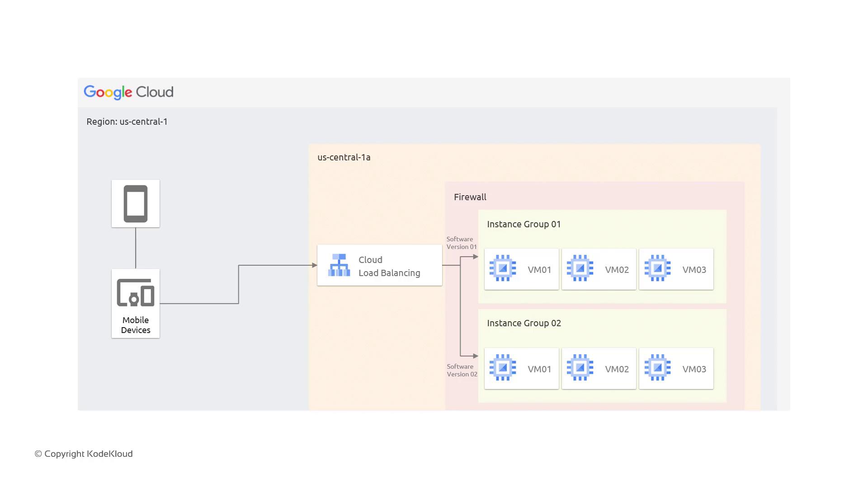Select the Instance Group 02 label
The image size is (868, 488).
524,323
